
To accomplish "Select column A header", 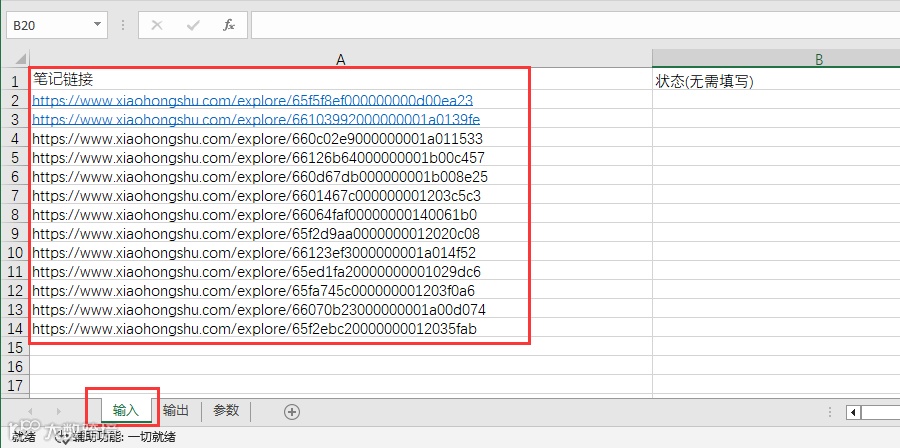I will coord(341,59).
